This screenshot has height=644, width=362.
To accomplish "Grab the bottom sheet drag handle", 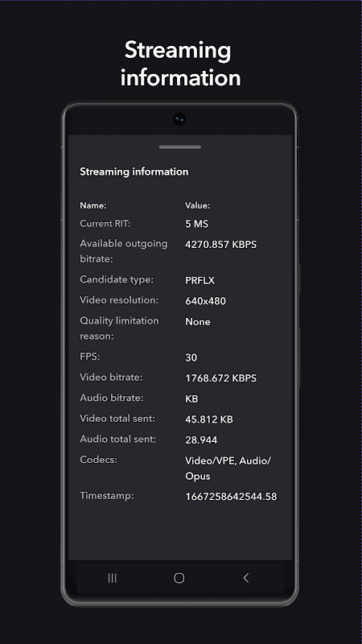I will [x=179, y=147].
